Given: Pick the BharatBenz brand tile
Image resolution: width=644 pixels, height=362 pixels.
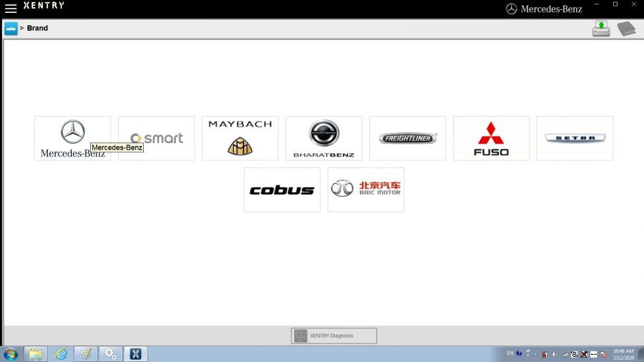Looking at the screenshot, I should [323, 138].
